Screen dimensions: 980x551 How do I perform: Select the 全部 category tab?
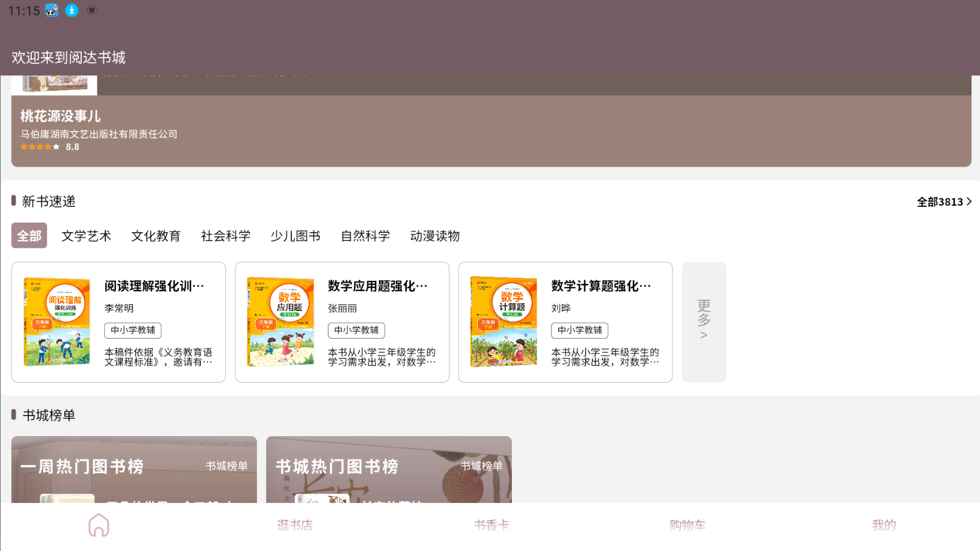(29, 236)
